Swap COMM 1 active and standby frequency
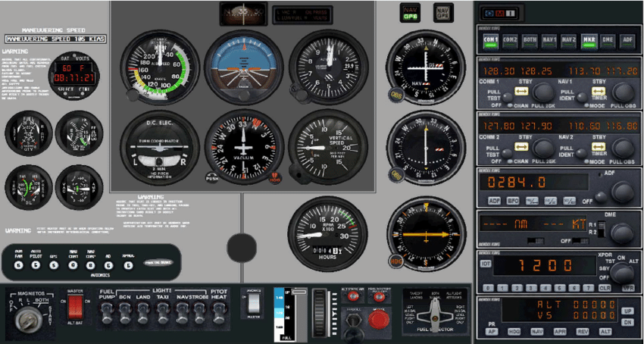This screenshot has height=344, width=644. click(x=521, y=91)
